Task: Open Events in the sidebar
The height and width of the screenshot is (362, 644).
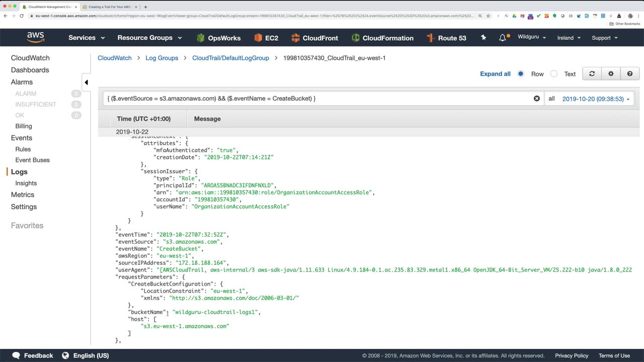Action: click(22, 138)
